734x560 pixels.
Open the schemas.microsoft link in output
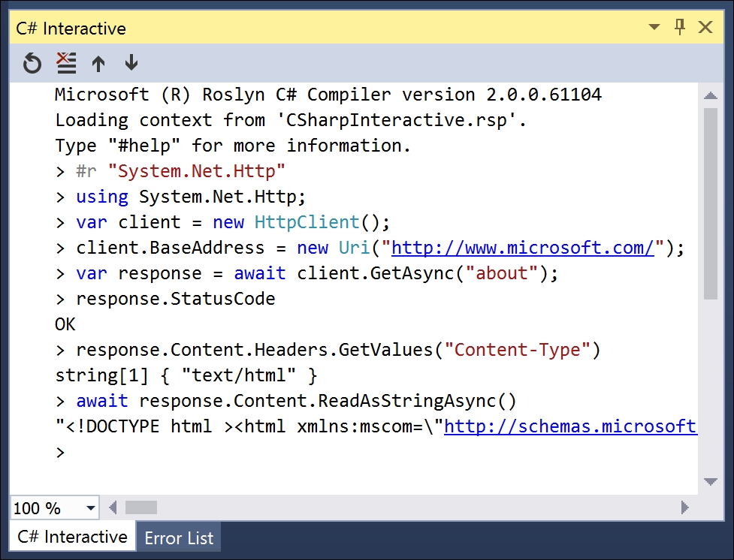pyautogui.click(x=570, y=426)
